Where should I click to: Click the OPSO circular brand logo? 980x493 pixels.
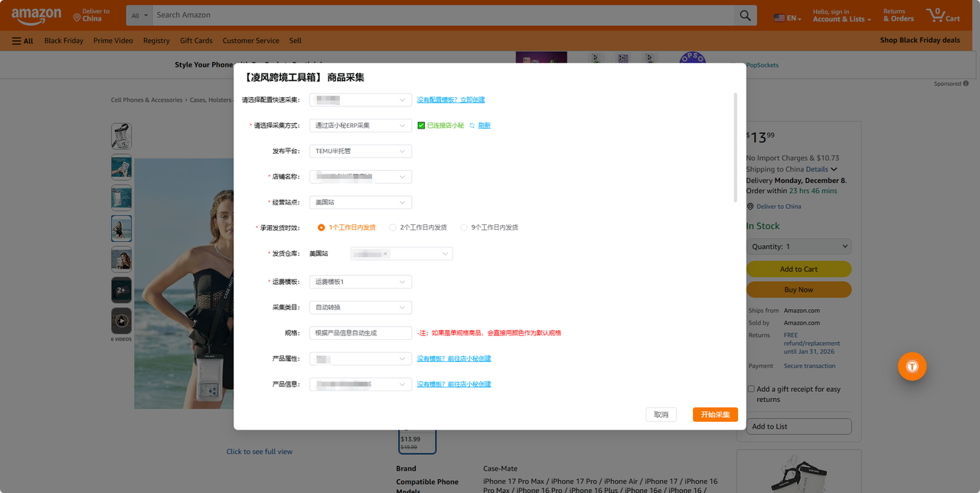coord(692,57)
